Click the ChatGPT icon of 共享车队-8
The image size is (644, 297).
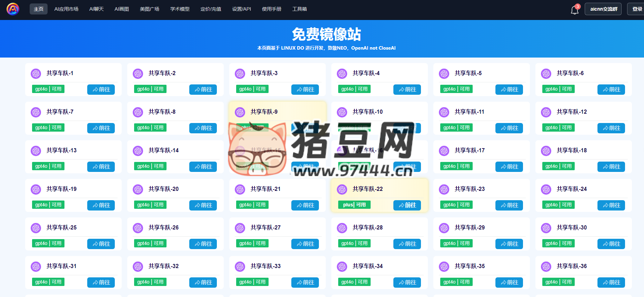[138, 112]
